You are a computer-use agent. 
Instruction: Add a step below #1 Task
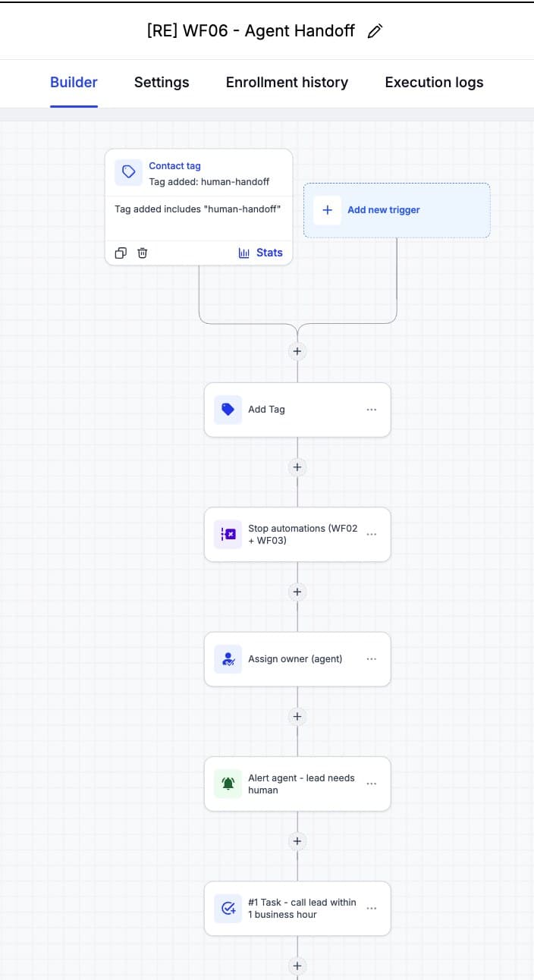[x=297, y=966]
